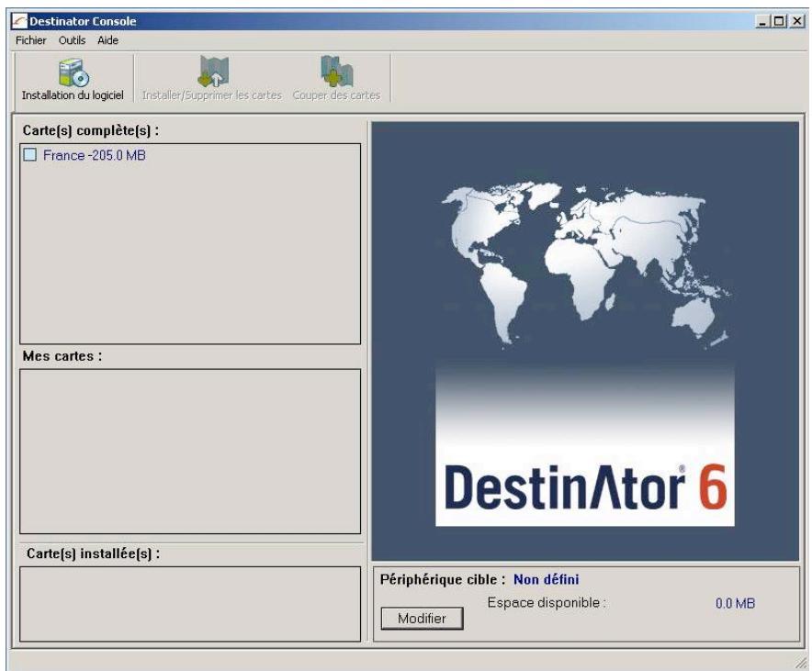Open the Aide menu
The height and width of the screenshot is (671, 812).
pyautogui.click(x=107, y=40)
